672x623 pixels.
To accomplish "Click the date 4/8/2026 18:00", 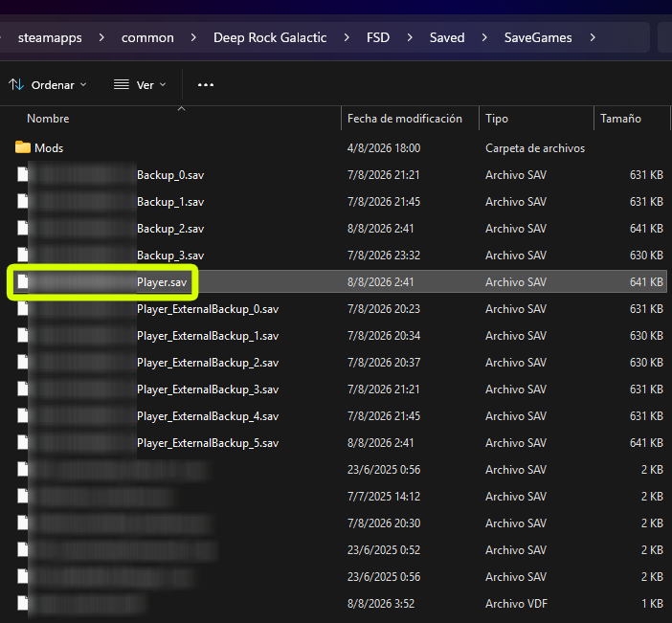I will coord(384,148).
